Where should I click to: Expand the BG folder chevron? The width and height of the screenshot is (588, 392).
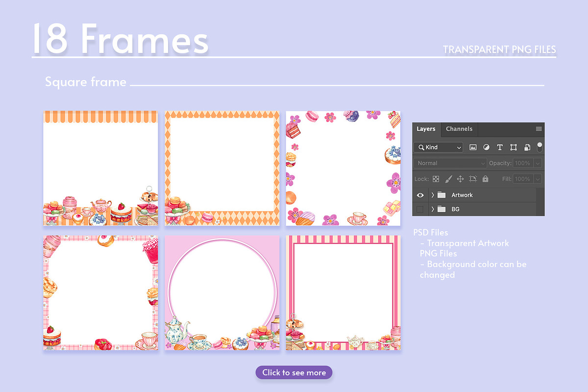click(433, 209)
